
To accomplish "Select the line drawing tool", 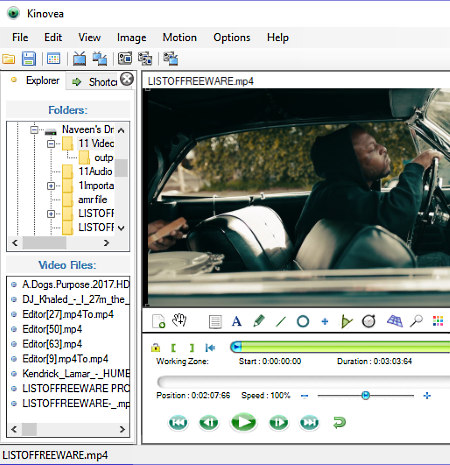I will pyautogui.click(x=281, y=322).
